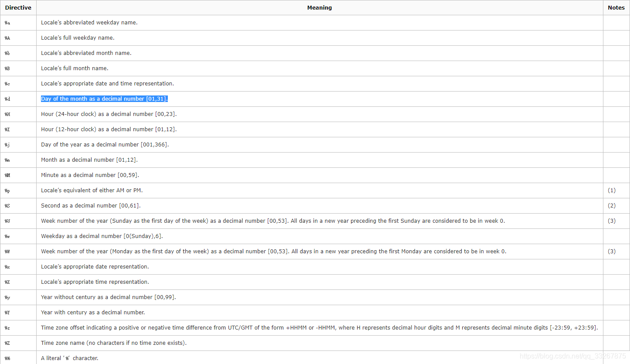Click the %a directive cell
The image size is (630, 364).
pyautogui.click(x=18, y=23)
